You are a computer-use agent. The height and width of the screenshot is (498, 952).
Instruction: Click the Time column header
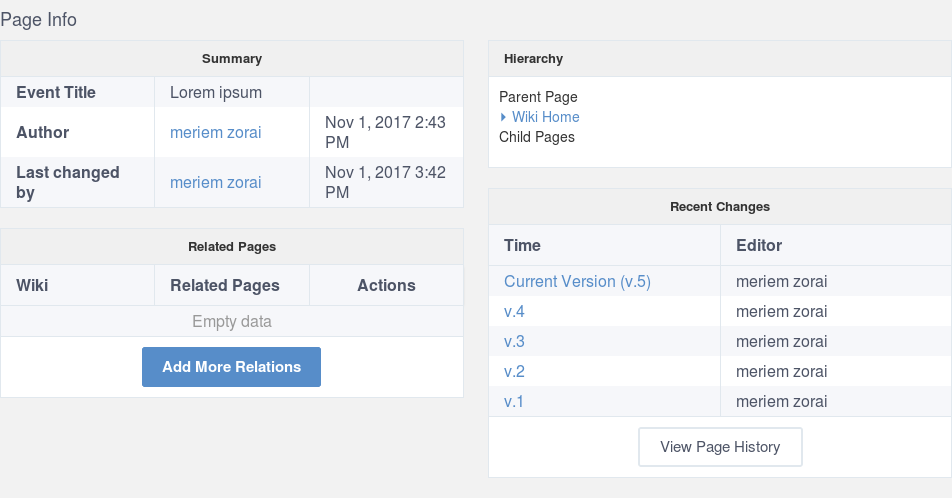pos(522,245)
